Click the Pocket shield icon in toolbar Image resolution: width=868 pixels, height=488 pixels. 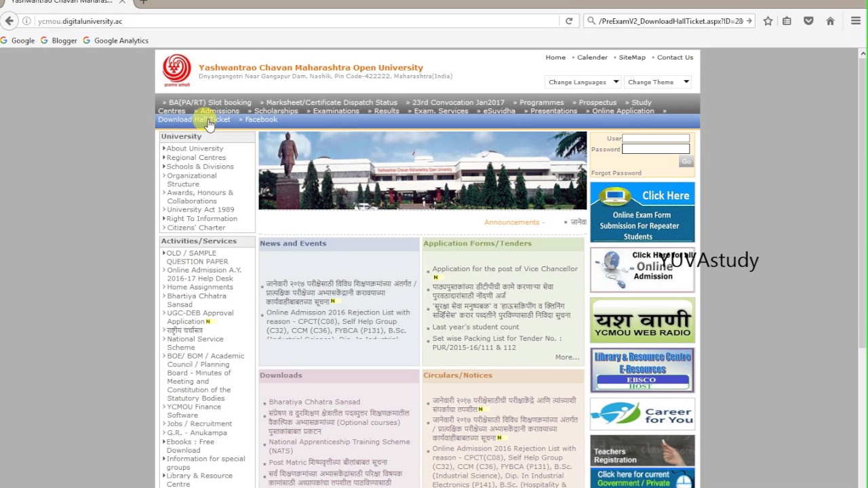808,21
